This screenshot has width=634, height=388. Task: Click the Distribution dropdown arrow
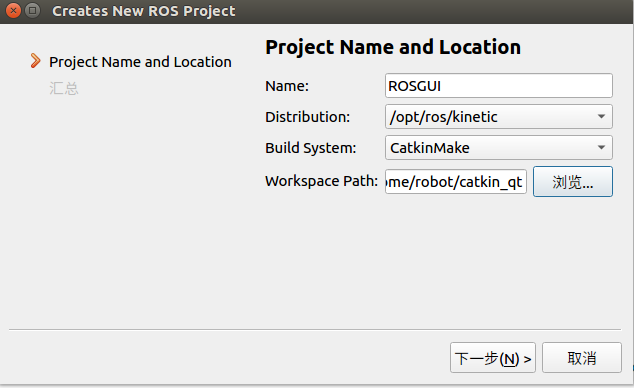coord(601,117)
